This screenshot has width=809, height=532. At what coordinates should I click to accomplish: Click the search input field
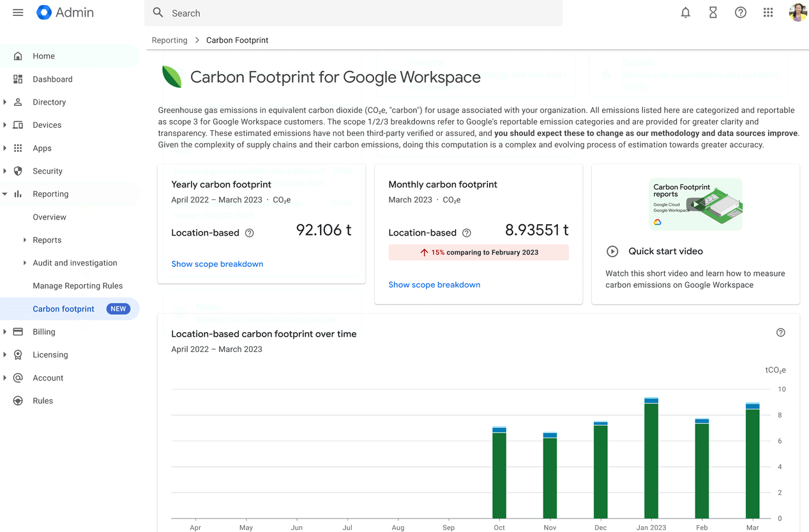[354, 13]
